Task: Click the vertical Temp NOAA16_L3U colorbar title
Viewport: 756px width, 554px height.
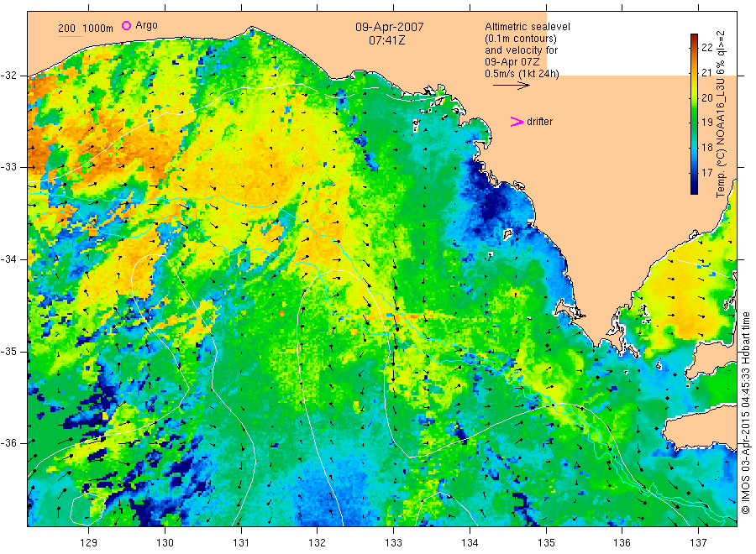Action: point(721,114)
